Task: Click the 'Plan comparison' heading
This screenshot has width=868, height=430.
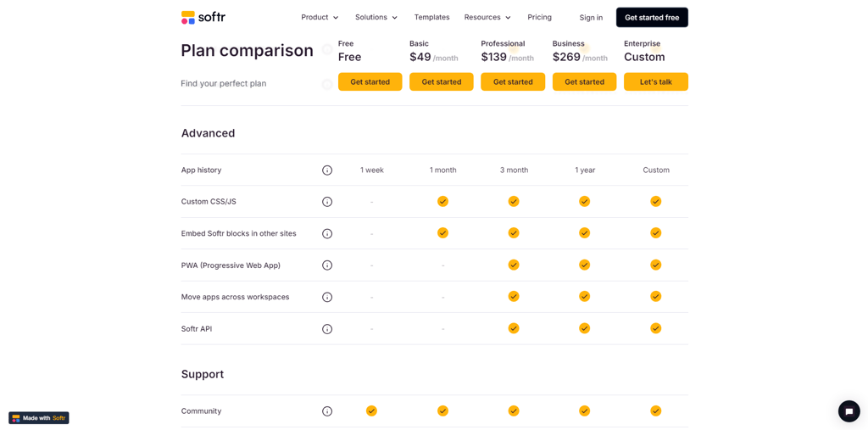Action: tap(247, 50)
